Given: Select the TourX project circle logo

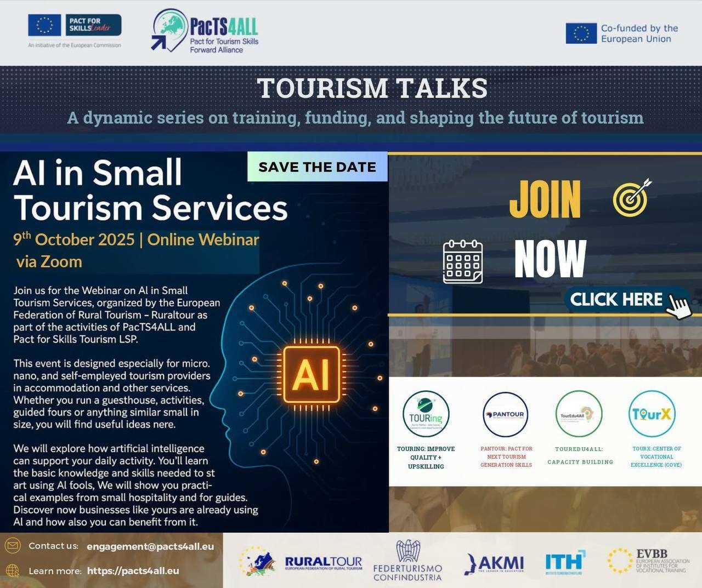Looking at the screenshot, I should tap(652, 414).
